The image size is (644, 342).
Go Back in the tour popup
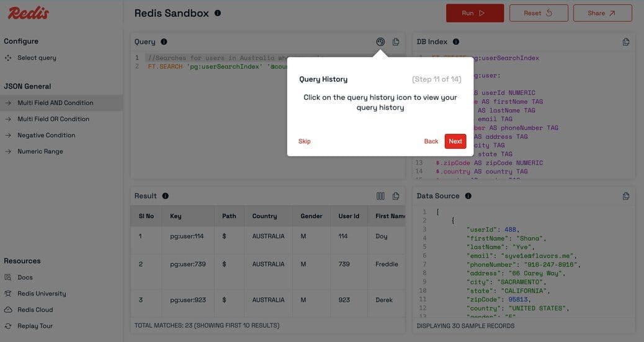pos(431,141)
